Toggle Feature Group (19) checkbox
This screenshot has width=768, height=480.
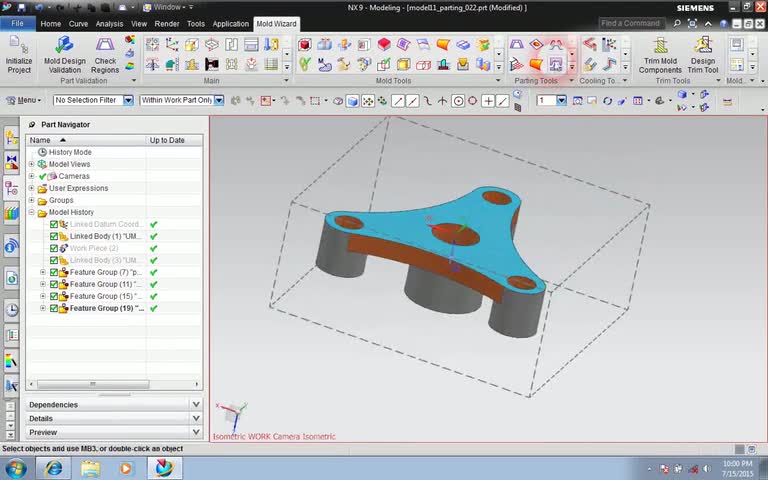click(x=54, y=308)
